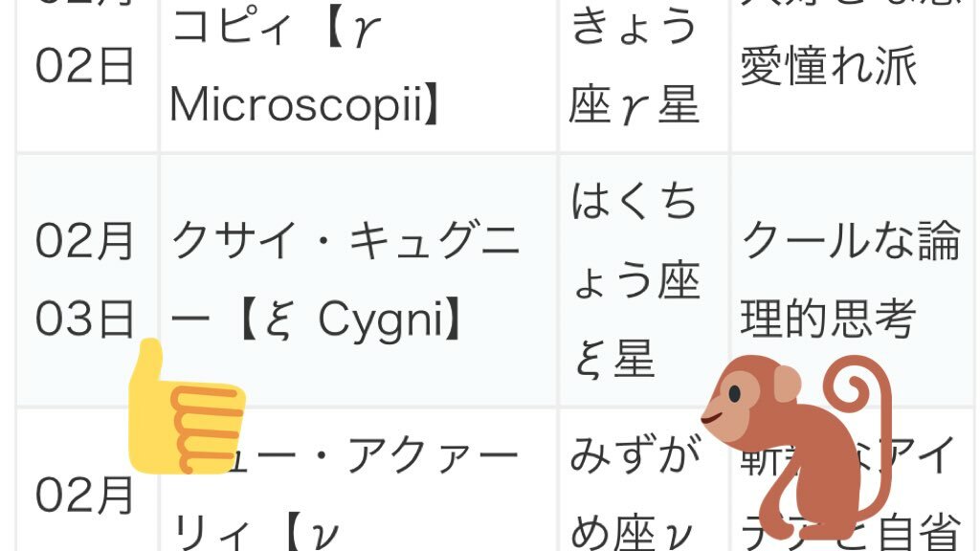The height and width of the screenshot is (551, 980).
Task: Select the はくちょう座ξ星 constellation cell
Action: (x=643, y=280)
